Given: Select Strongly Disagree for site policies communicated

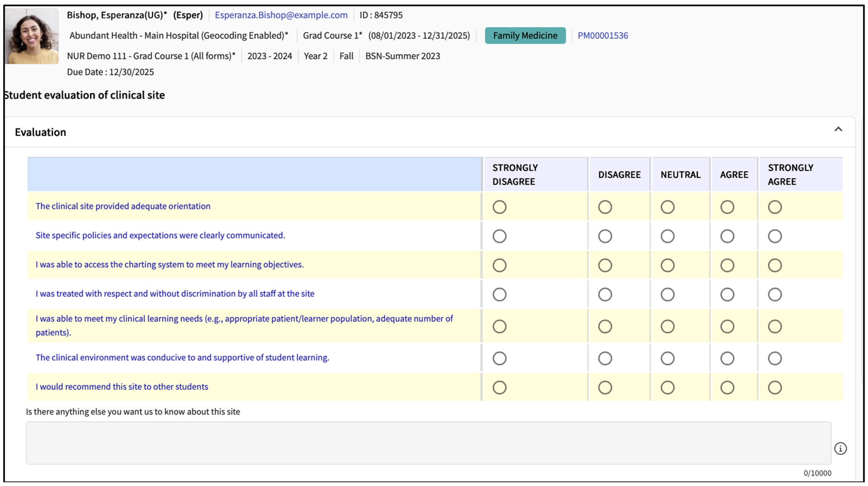Looking at the screenshot, I should click(x=499, y=236).
